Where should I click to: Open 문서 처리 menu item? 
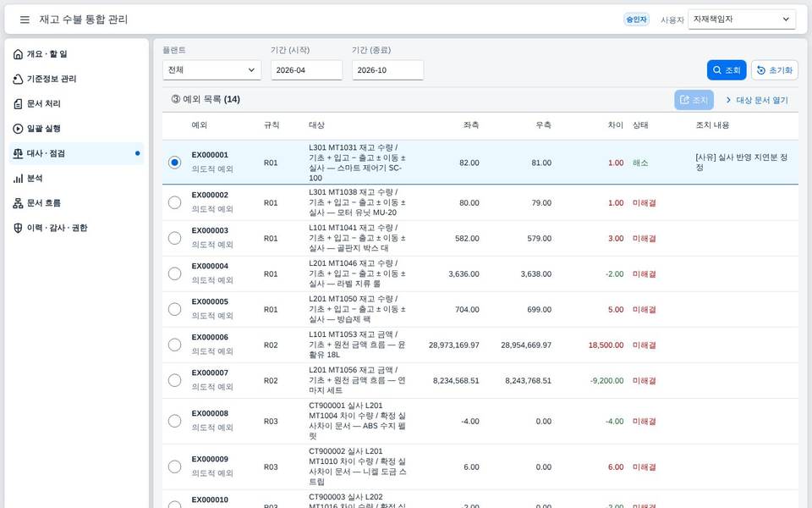[x=77, y=103]
